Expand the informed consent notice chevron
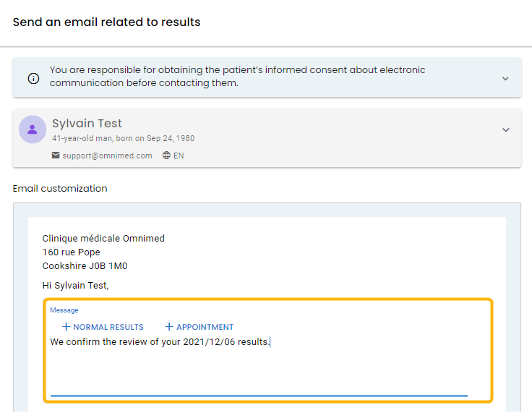Image resolution: width=532 pixels, height=413 pixels. (x=505, y=78)
